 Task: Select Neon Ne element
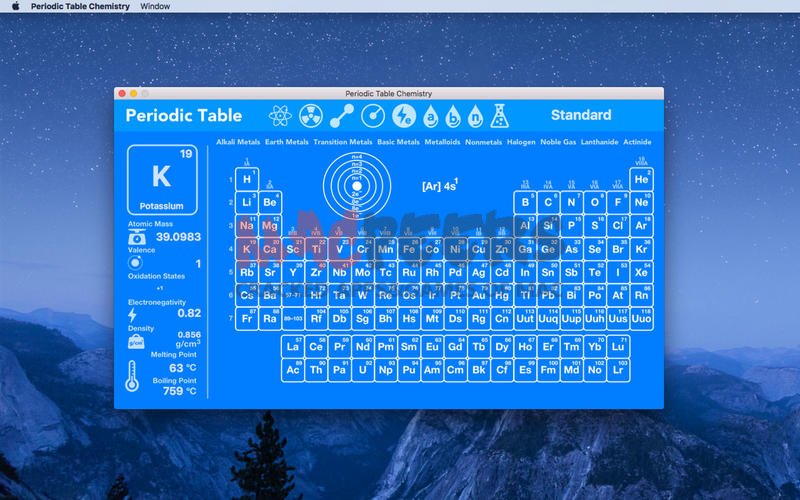(x=642, y=202)
